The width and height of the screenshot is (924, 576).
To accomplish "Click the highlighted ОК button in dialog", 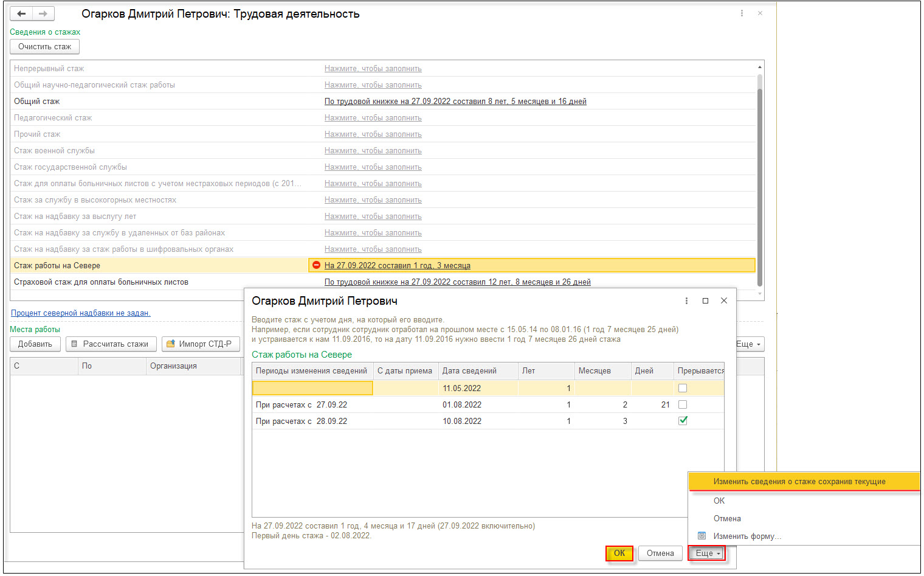I will (619, 553).
